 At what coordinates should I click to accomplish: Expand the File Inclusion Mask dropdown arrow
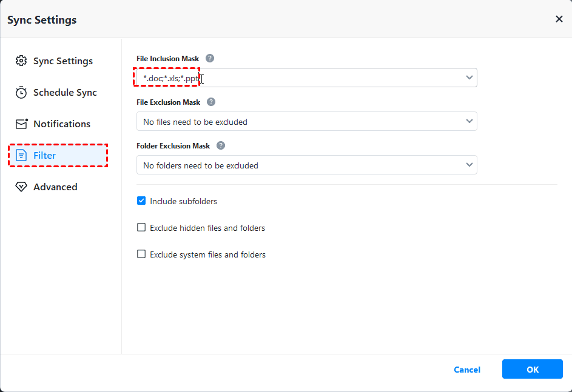(469, 78)
